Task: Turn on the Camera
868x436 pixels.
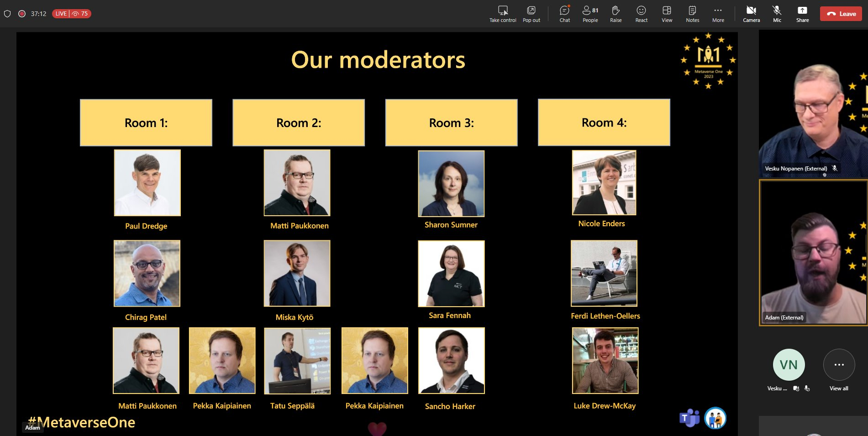Action: 751,14
